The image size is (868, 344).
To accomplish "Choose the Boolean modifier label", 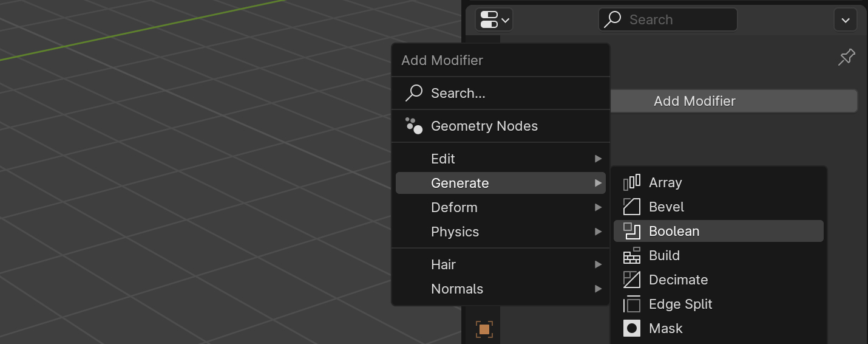I will pos(674,231).
